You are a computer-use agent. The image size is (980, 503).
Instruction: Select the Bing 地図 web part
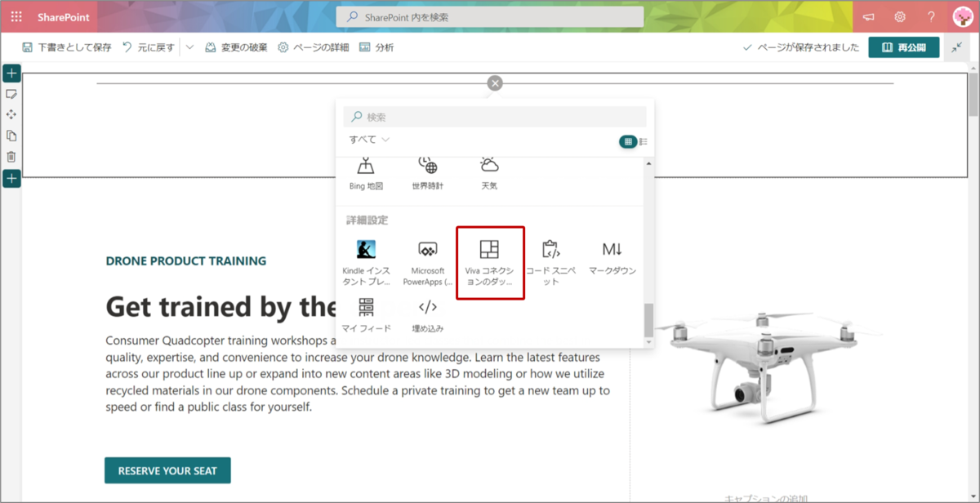[366, 173]
